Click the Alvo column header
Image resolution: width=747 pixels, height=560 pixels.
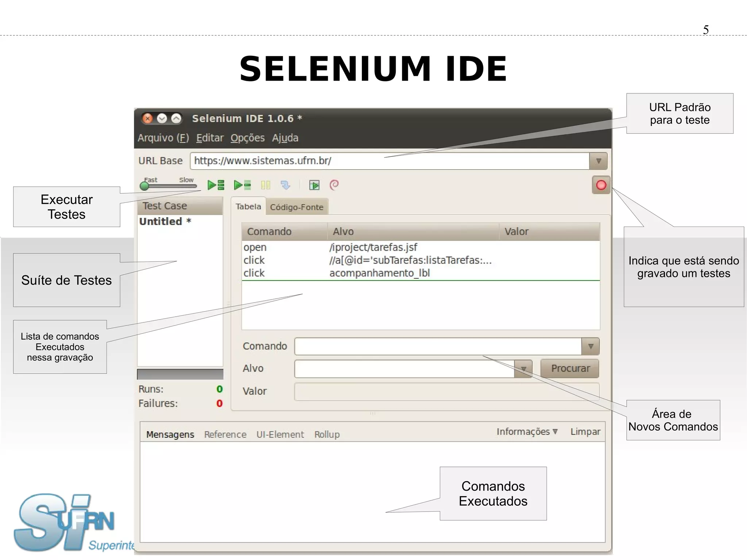pyautogui.click(x=413, y=231)
